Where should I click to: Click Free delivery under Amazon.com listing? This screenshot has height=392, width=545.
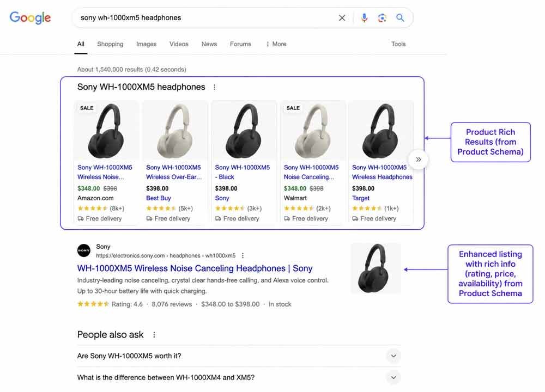(99, 218)
